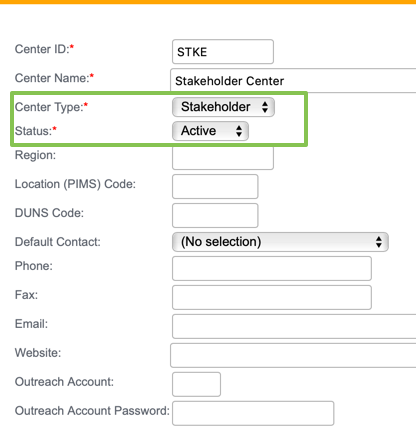Edit the Center Name text field
This screenshot has width=416, height=435.
pos(293,80)
